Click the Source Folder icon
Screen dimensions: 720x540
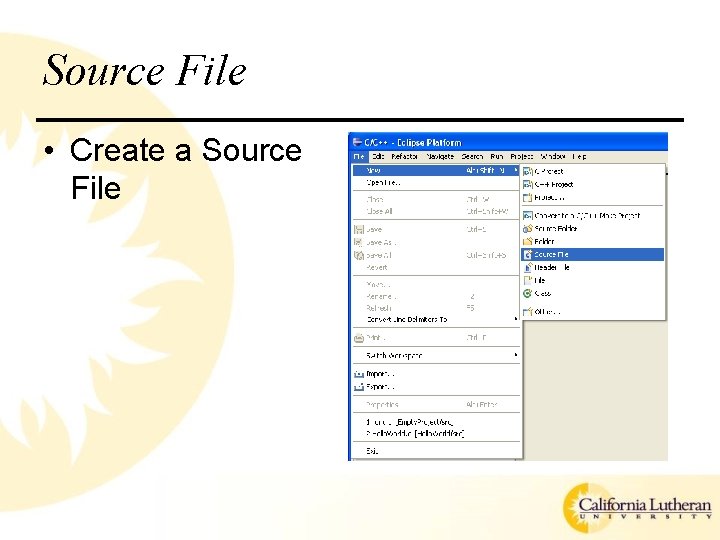pyautogui.click(x=528, y=229)
